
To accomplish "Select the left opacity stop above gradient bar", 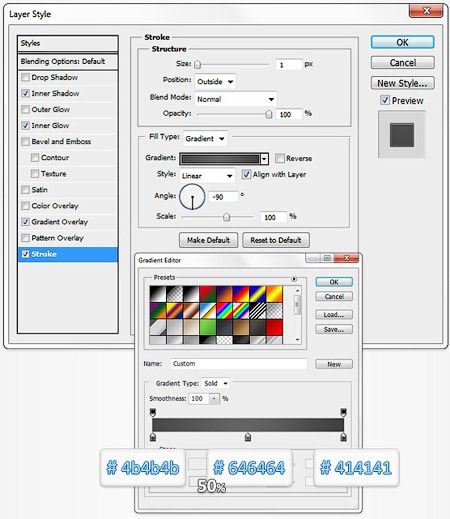I will click(x=153, y=412).
